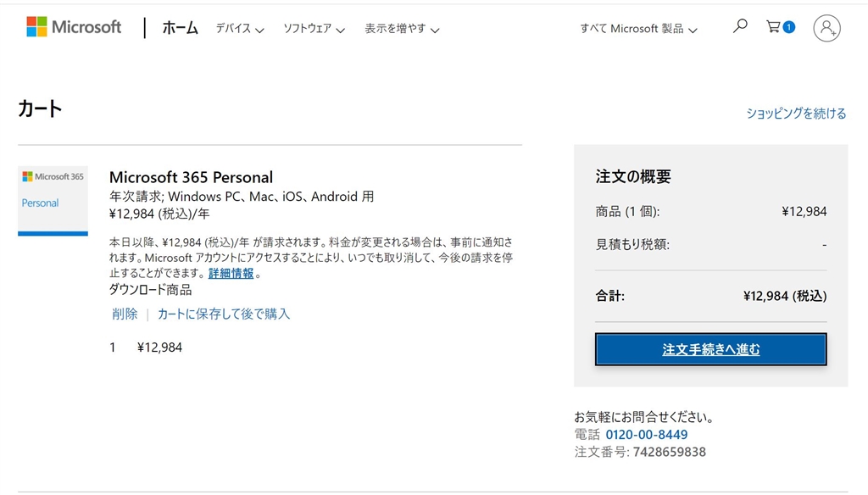This screenshot has height=495, width=868.
Task: Click the cart item count badge
Action: (x=789, y=27)
